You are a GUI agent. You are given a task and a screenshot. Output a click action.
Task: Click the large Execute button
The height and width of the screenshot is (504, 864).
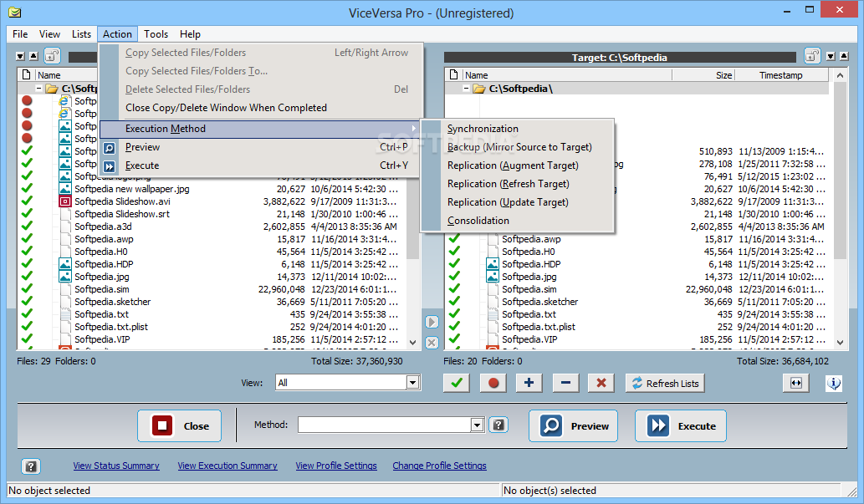pos(681,425)
